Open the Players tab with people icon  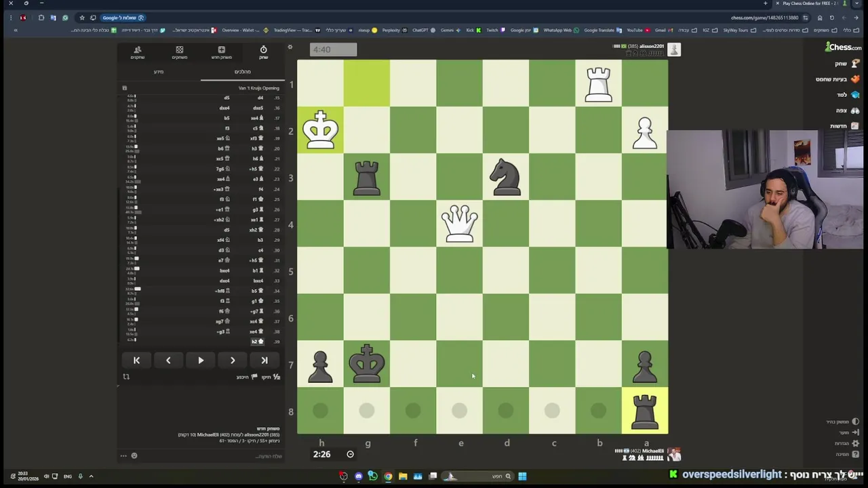(x=138, y=52)
